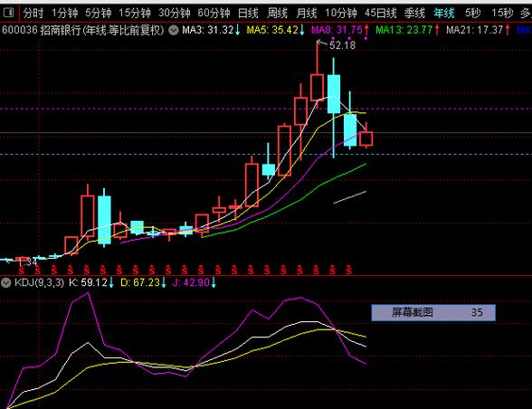Click the 屏幕截图 35 notification box
Screen dimensions: 532x409
[x=433, y=312]
